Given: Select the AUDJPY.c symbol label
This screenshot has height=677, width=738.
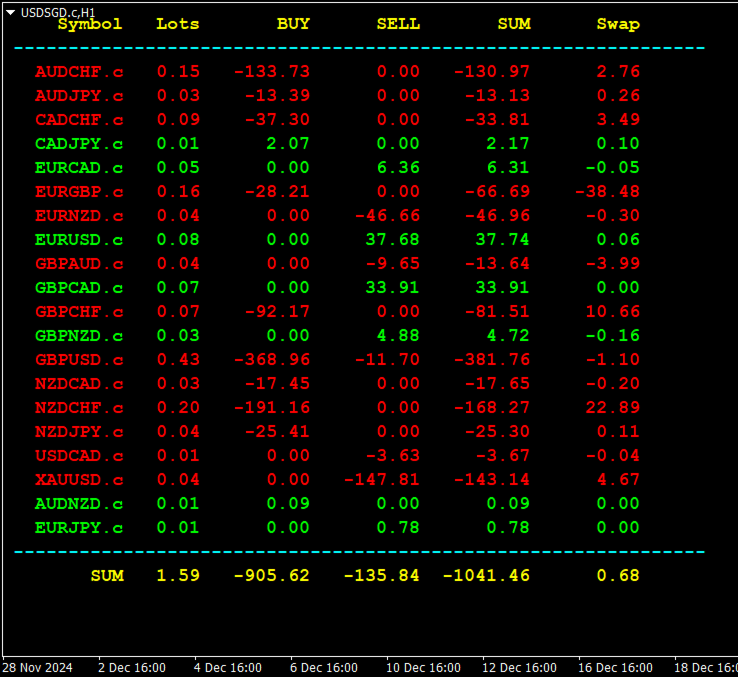Looking at the screenshot, I should pyautogui.click(x=79, y=96).
